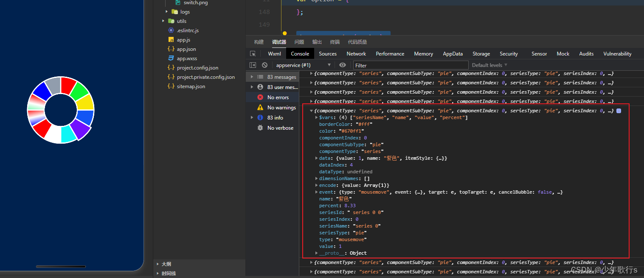Click the project.private.config.json braces icon
644x278 pixels.
tap(171, 77)
